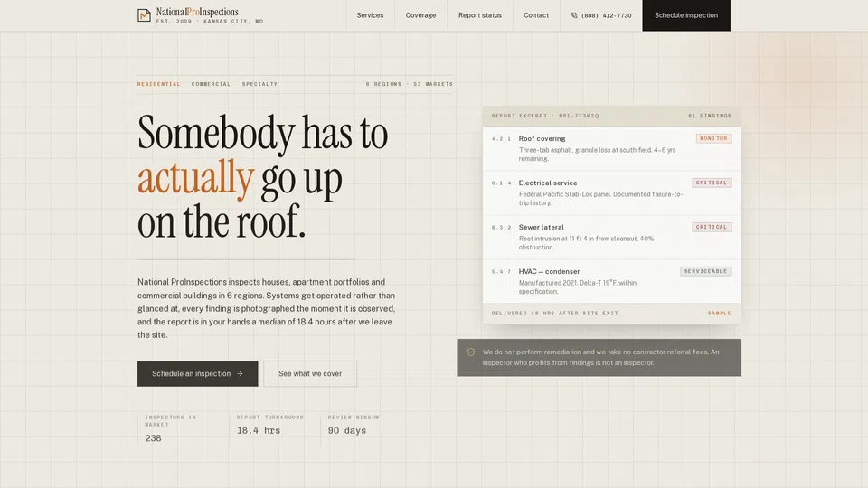The width and height of the screenshot is (868, 488).
Task: Click the Report Excerpt NPI header text
Action: (545, 116)
